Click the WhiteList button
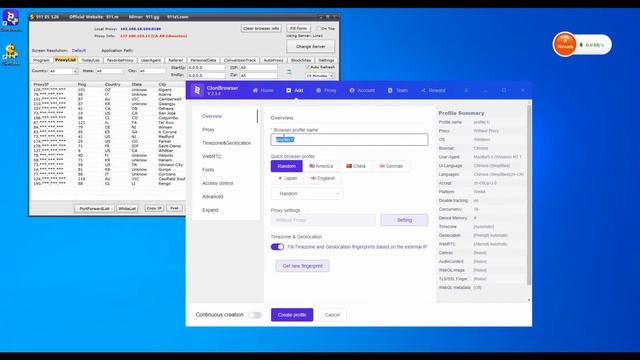Image resolution: width=640 pixels, height=360 pixels. (x=127, y=209)
